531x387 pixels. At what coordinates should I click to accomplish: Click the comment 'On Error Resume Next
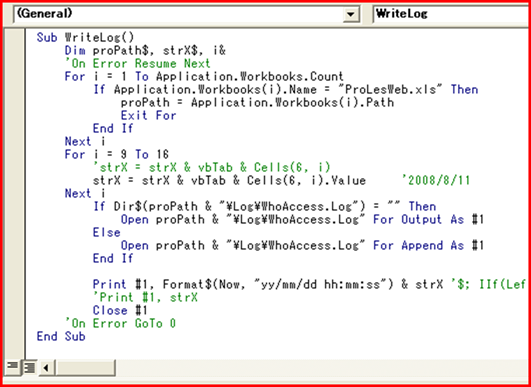coord(138,64)
